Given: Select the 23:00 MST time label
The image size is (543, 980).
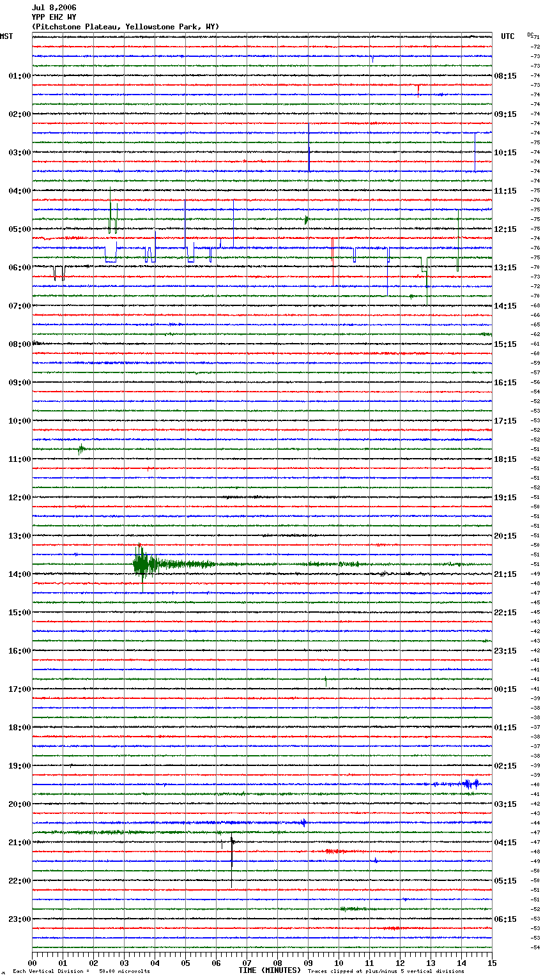Looking at the screenshot, I should (x=20, y=919).
